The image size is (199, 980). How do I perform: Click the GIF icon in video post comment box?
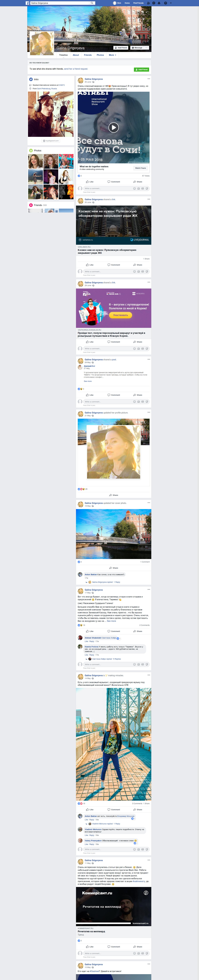[x=143, y=188]
